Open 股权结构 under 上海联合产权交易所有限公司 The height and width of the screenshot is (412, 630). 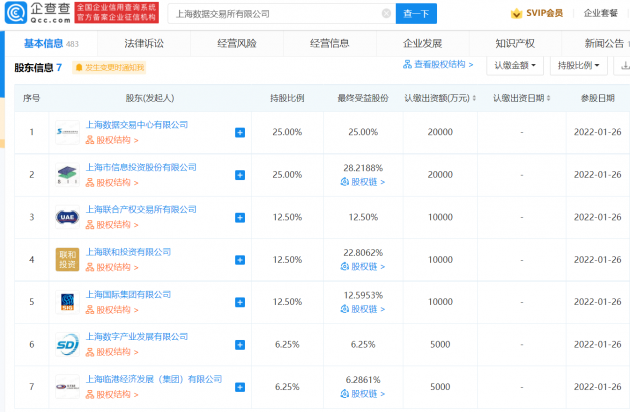point(112,225)
